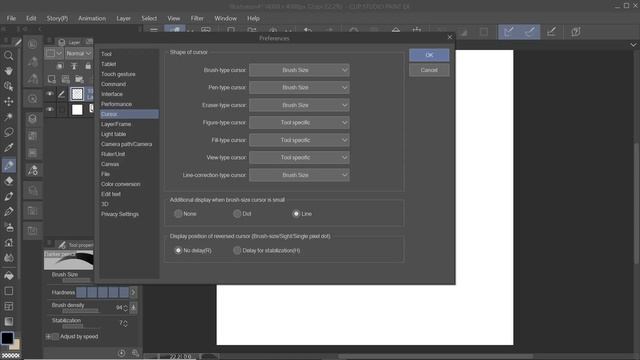This screenshot has height=360, width=640.
Task: Open the Filter menu
Action: (x=197, y=18)
